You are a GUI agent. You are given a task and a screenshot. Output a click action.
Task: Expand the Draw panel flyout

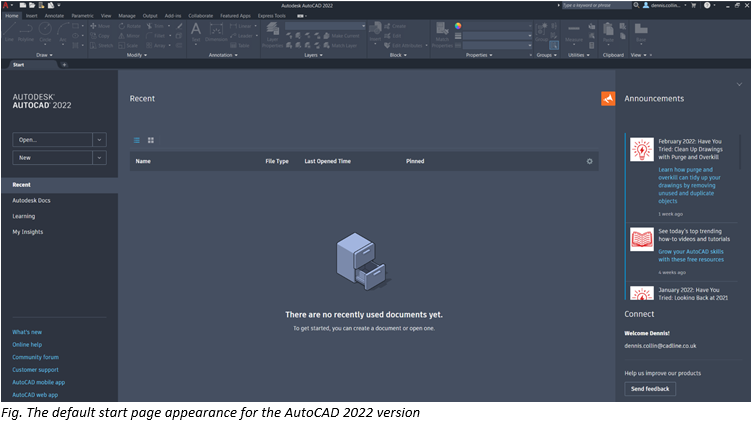tap(45, 55)
